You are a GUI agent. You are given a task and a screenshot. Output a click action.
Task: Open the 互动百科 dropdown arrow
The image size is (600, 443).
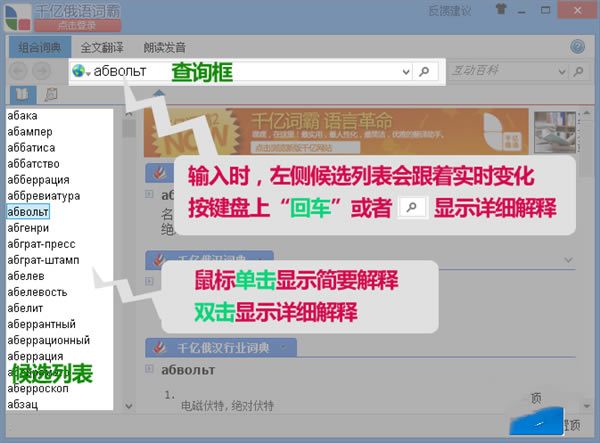[562, 72]
